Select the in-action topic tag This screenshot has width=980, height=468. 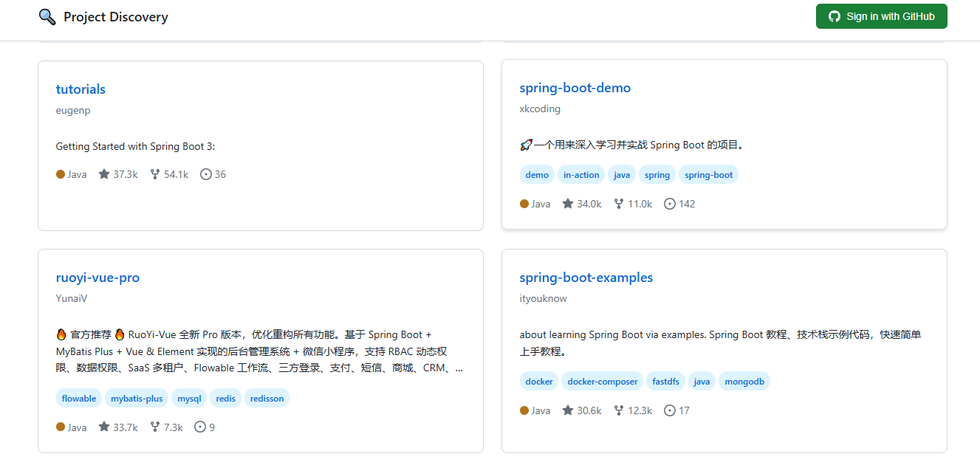(x=581, y=175)
